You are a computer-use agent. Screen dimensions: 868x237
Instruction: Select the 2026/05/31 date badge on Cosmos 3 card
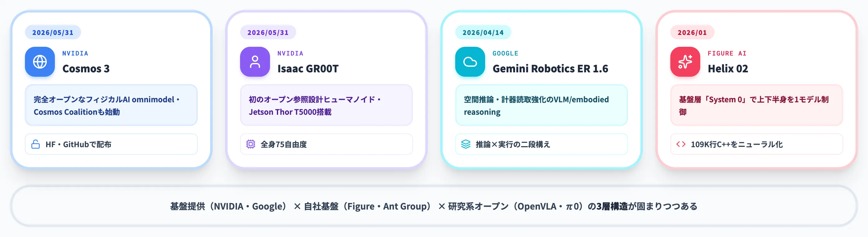pos(53,32)
